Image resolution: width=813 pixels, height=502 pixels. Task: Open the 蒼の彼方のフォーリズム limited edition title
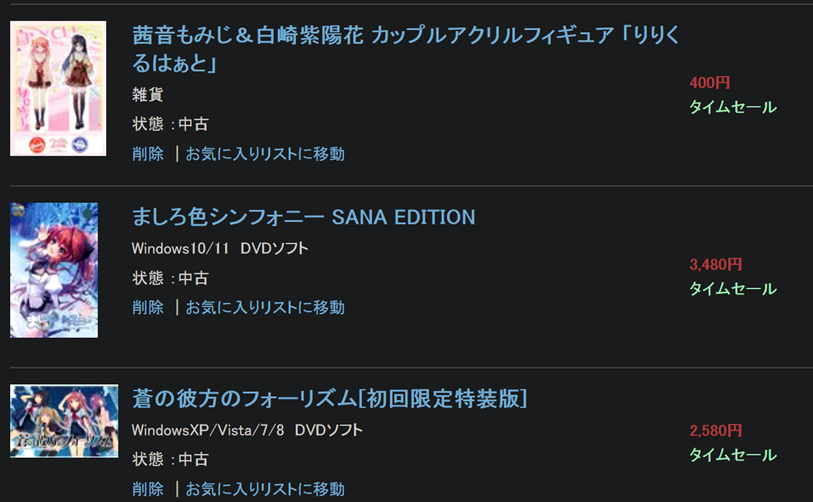(x=329, y=398)
